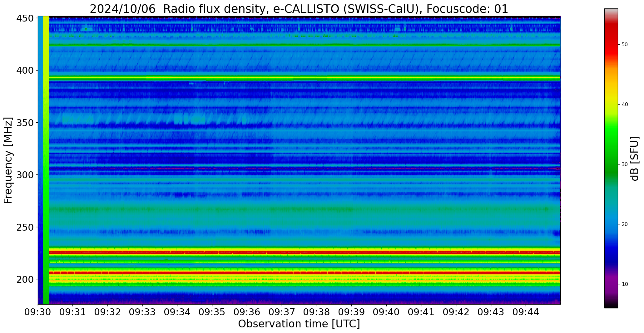The width and height of the screenshot is (644, 333).
Task: Click the purple region of the colorbar
Action: [611, 284]
